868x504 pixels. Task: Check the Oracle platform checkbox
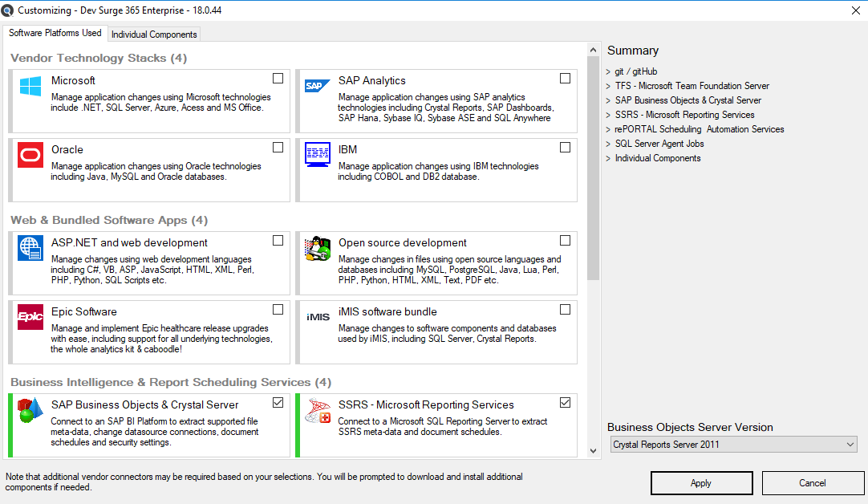(x=278, y=148)
